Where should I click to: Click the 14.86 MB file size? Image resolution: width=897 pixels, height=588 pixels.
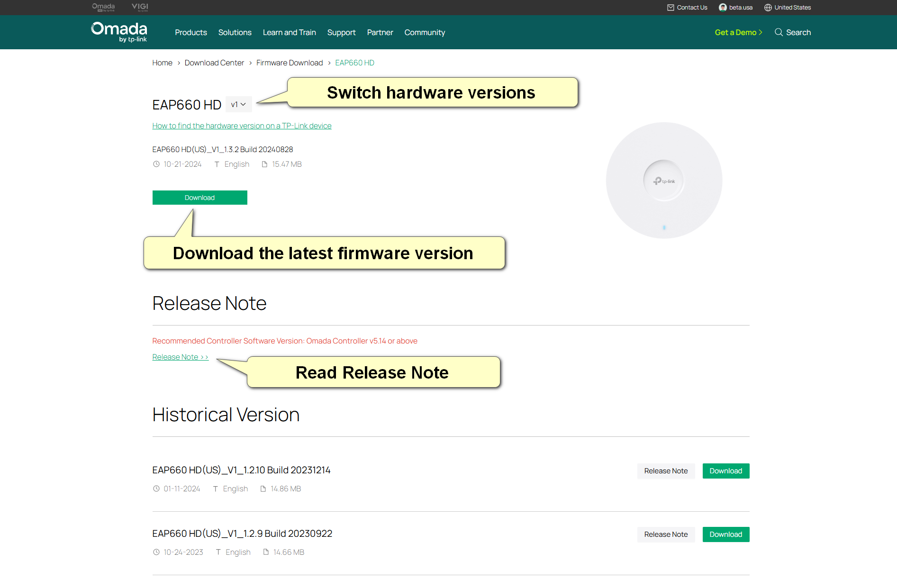click(286, 488)
